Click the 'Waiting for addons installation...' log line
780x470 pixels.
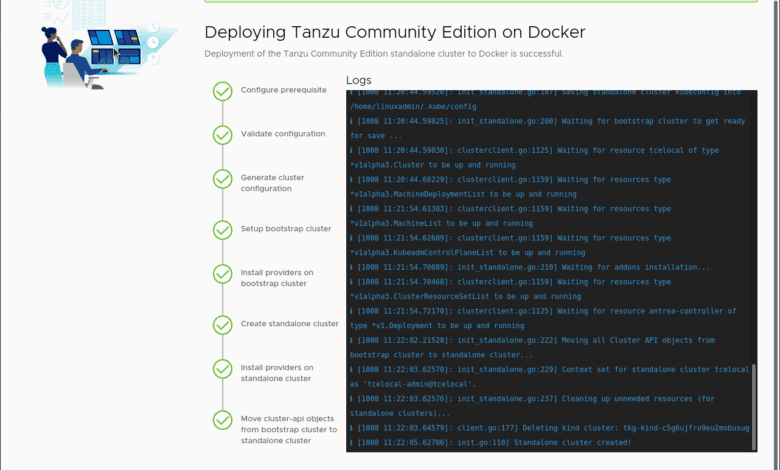pyautogui.click(x=529, y=267)
